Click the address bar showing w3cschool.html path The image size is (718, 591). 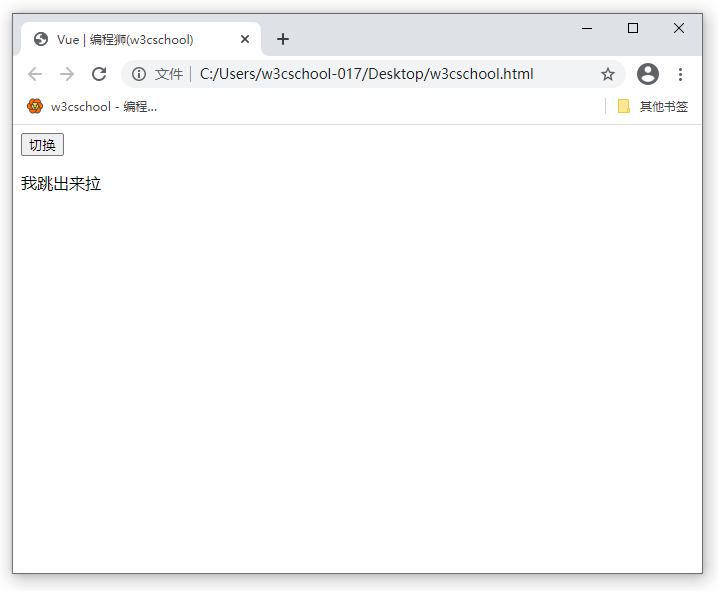click(x=380, y=74)
